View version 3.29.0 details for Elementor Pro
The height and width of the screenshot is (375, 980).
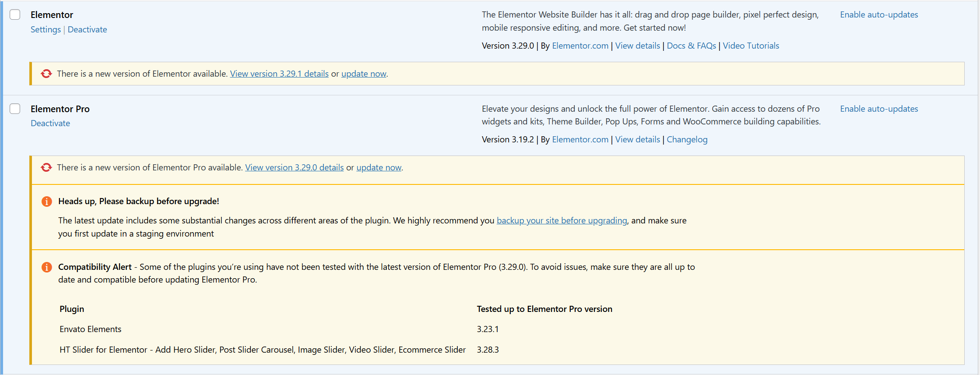(x=294, y=167)
